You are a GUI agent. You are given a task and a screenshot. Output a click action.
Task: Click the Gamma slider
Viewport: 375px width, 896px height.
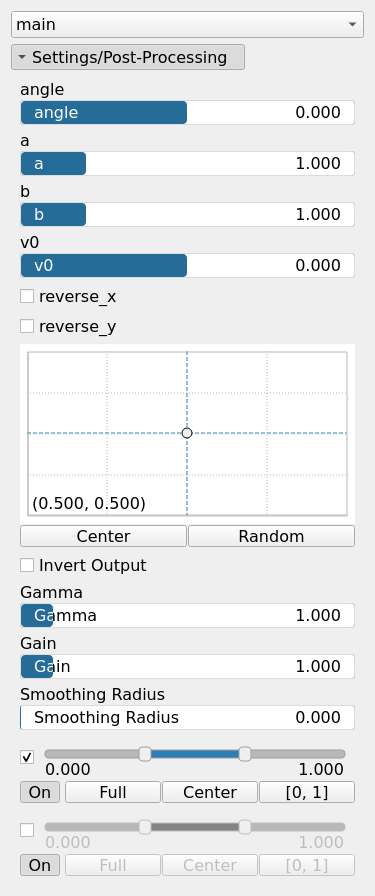188,615
